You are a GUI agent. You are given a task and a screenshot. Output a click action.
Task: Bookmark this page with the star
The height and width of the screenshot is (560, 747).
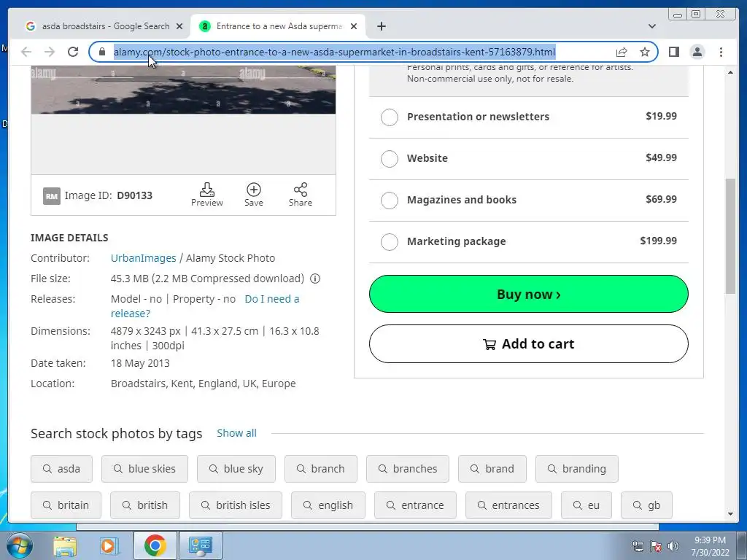click(645, 52)
